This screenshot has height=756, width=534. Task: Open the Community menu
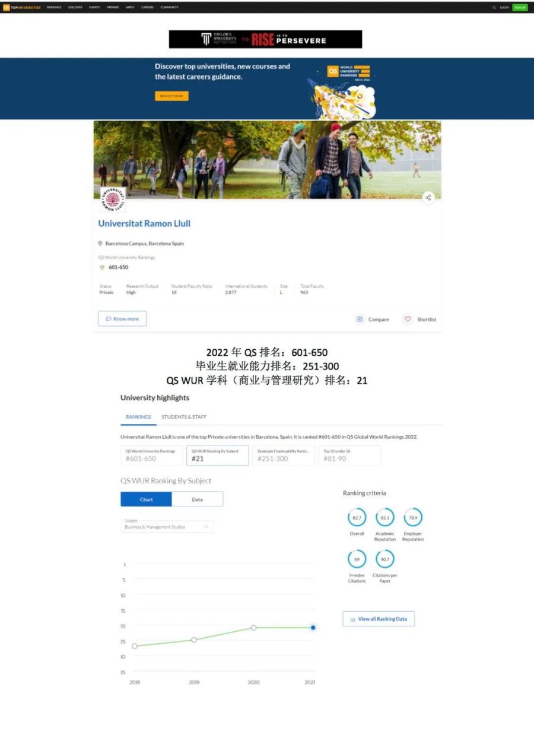click(169, 7)
